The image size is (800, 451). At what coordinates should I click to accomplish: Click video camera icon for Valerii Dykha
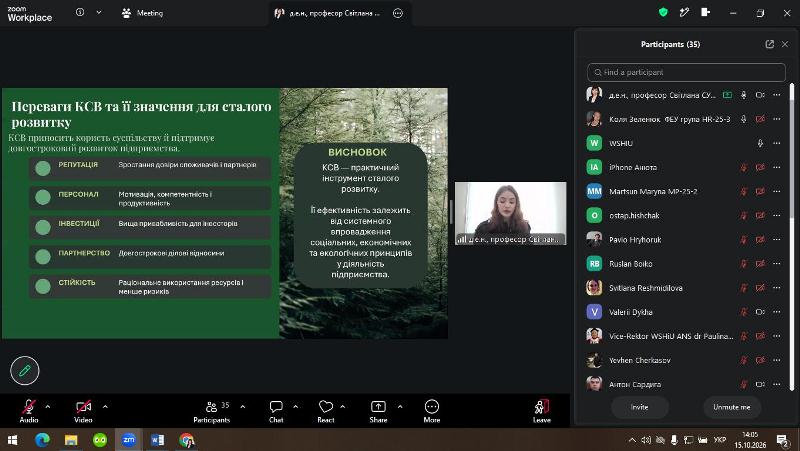760,312
